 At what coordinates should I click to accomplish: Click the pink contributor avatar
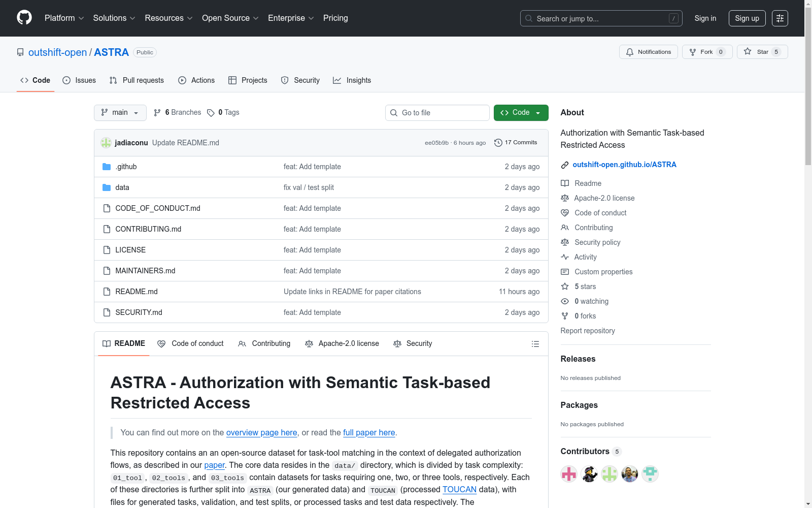569,474
